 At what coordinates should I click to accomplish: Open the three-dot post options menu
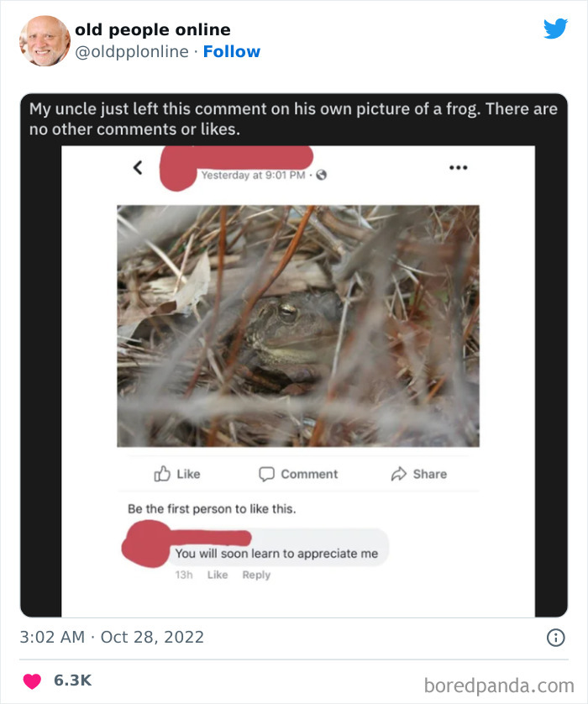(x=458, y=167)
